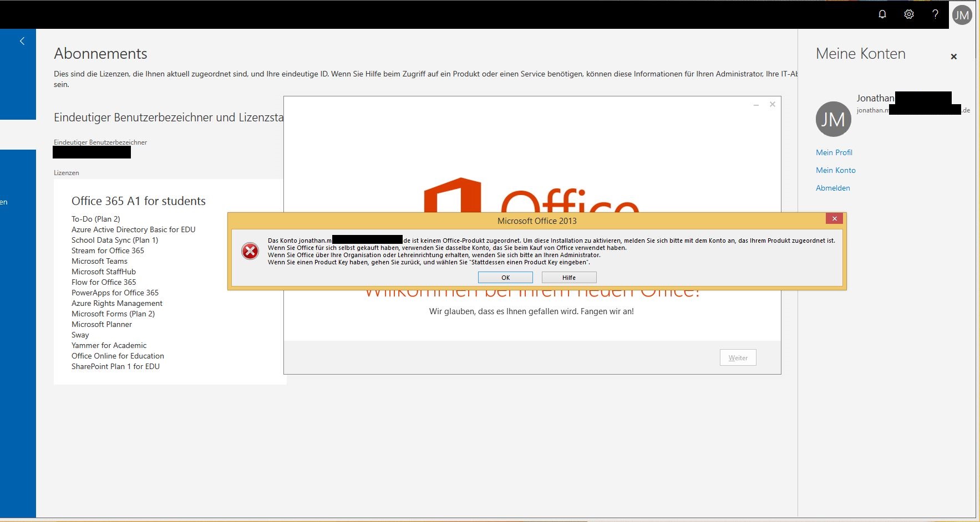Click 'Wir glauben, dass es Ihnen gefallen wird' text
Image resolution: width=980 pixels, height=522 pixels.
pyautogui.click(x=531, y=311)
